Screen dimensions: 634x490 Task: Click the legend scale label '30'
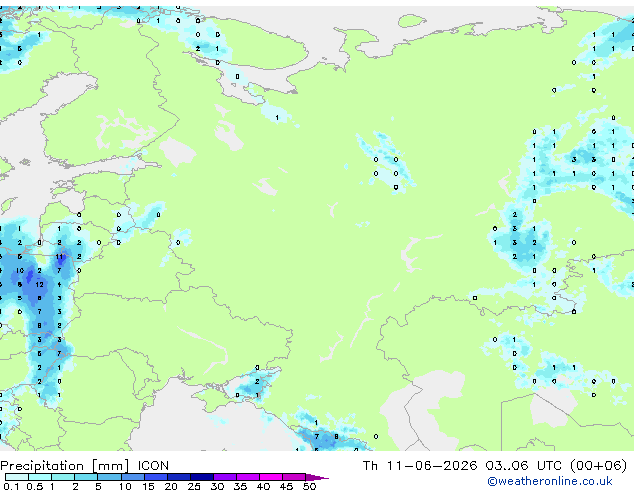point(217,486)
